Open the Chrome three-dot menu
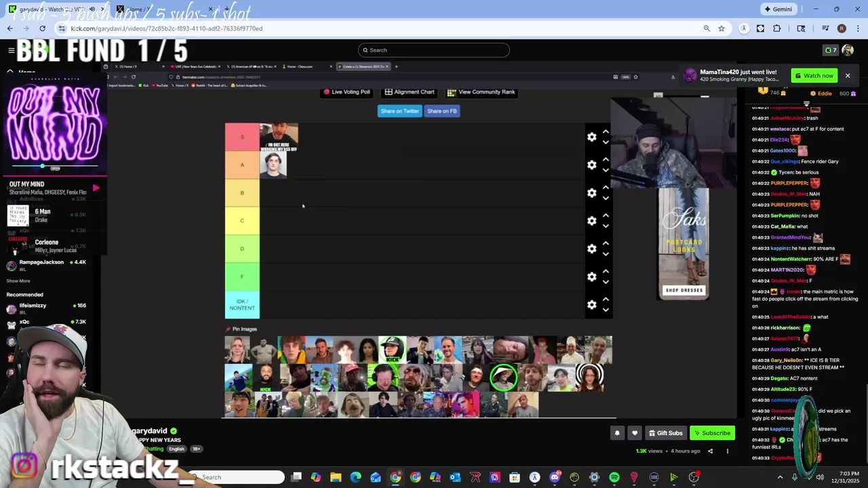This screenshot has width=868, height=488. [857, 28]
